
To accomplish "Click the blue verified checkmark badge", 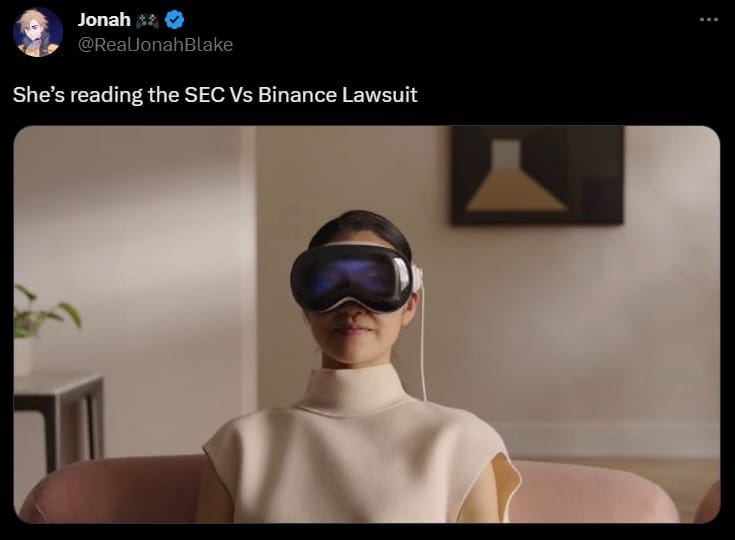I will coord(174,20).
